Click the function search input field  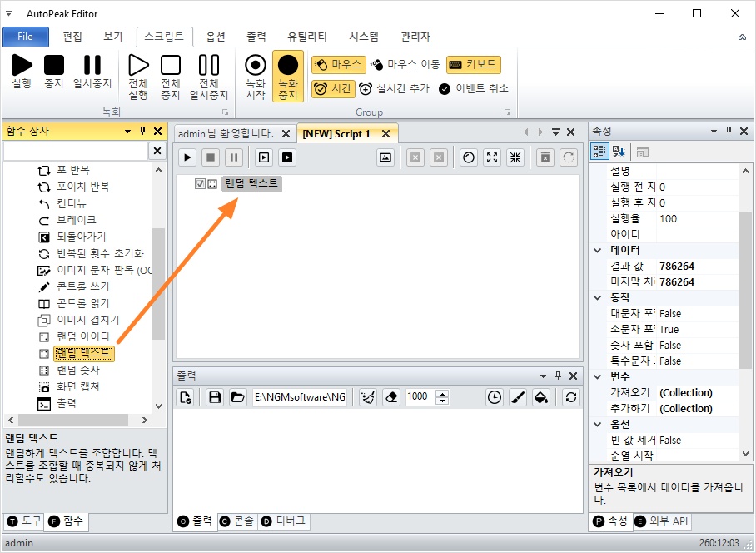(76, 151)
